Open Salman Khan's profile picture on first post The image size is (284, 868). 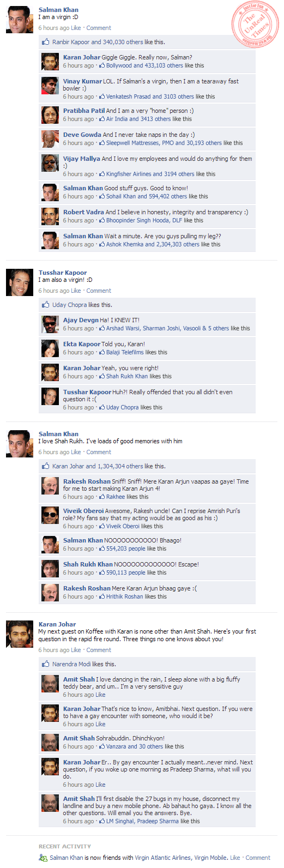(20, 20)
